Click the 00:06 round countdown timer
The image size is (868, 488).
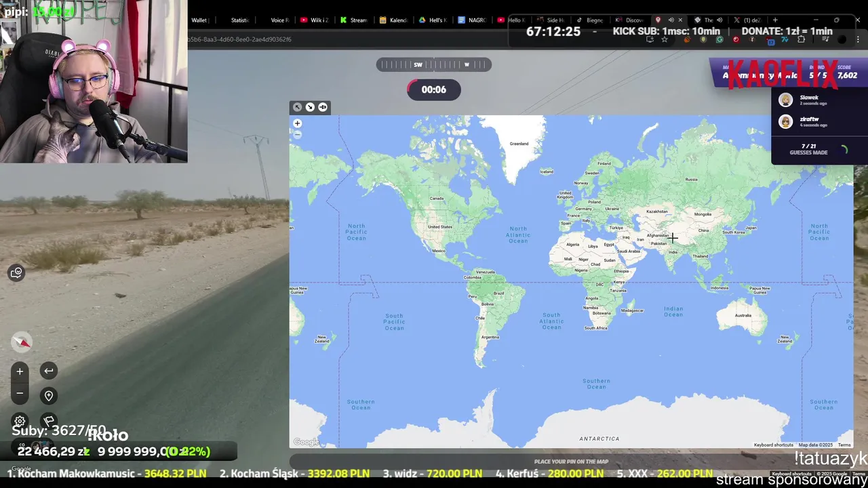pyautogui.click(x=434, y=89)
